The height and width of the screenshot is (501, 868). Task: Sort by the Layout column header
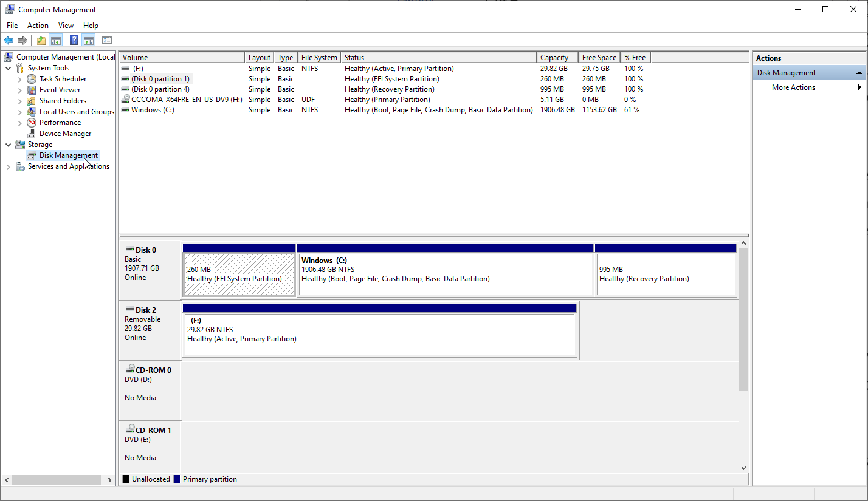(x=260, y=58)
